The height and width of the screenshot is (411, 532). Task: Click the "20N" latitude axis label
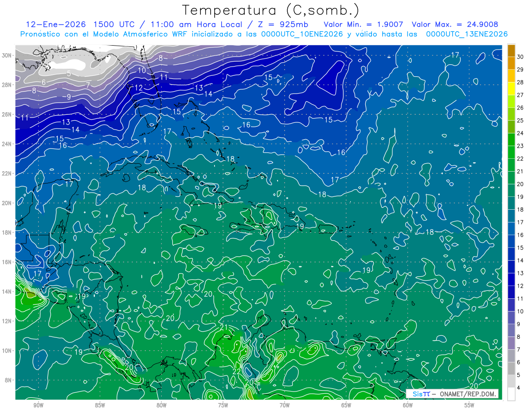click(7, 203)
